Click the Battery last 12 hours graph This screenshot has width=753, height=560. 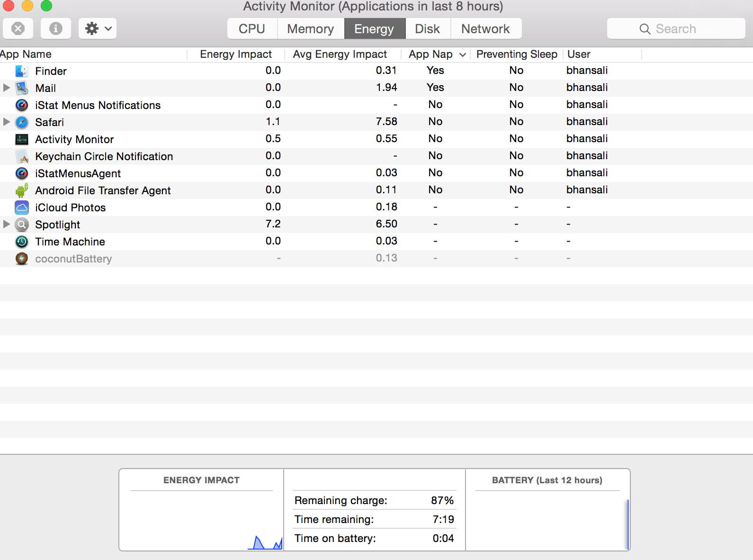(x=547, y=521)
